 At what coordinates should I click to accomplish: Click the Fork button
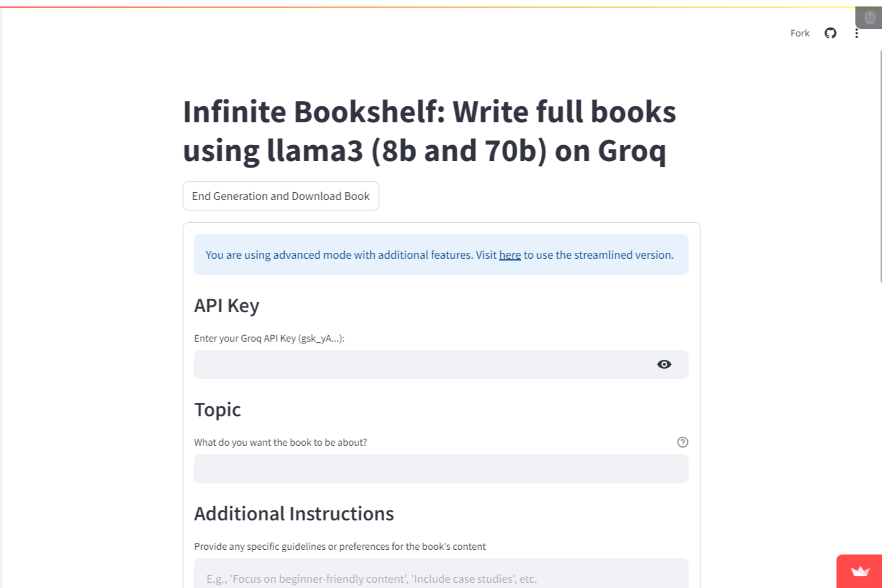(x=799, y=33)
